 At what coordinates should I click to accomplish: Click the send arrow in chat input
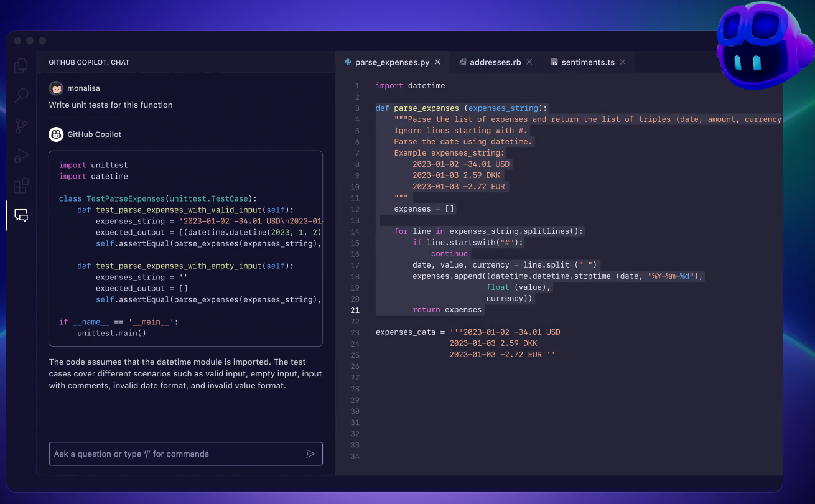point(310,454)
